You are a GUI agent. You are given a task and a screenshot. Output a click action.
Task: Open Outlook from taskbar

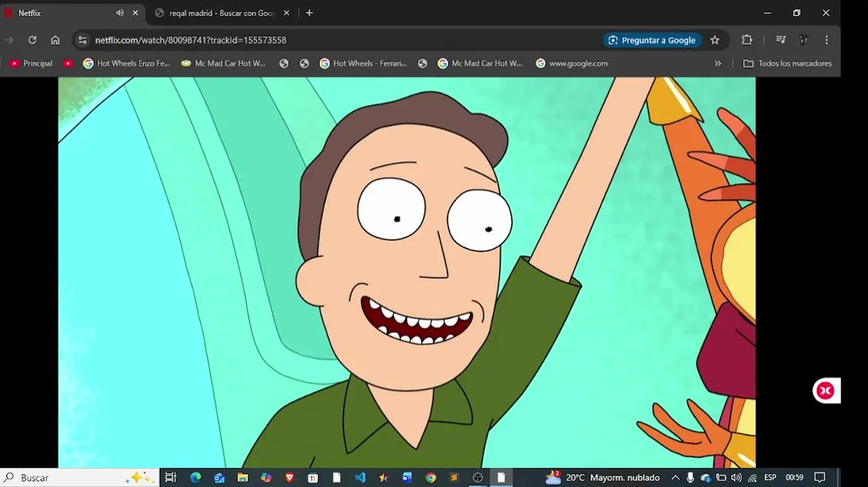click(x=219, y=478)
